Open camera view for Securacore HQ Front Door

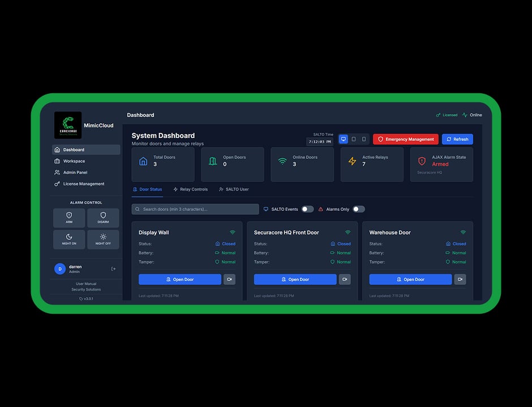tap(345, 279)
